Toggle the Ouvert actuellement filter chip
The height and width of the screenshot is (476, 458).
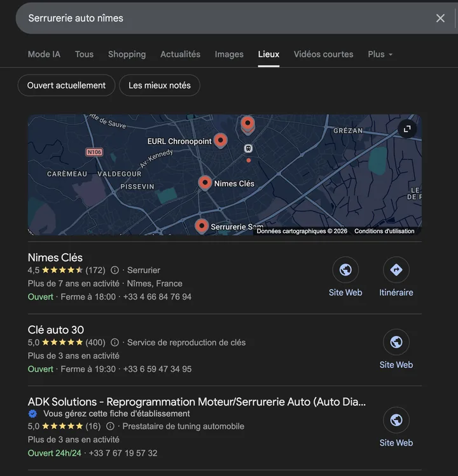coord(66,85)
